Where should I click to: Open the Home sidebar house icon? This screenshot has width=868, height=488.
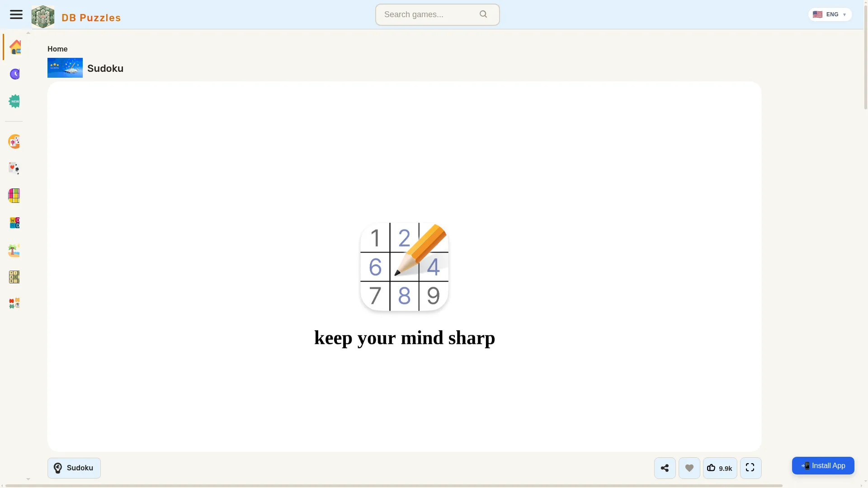(15, 47)
